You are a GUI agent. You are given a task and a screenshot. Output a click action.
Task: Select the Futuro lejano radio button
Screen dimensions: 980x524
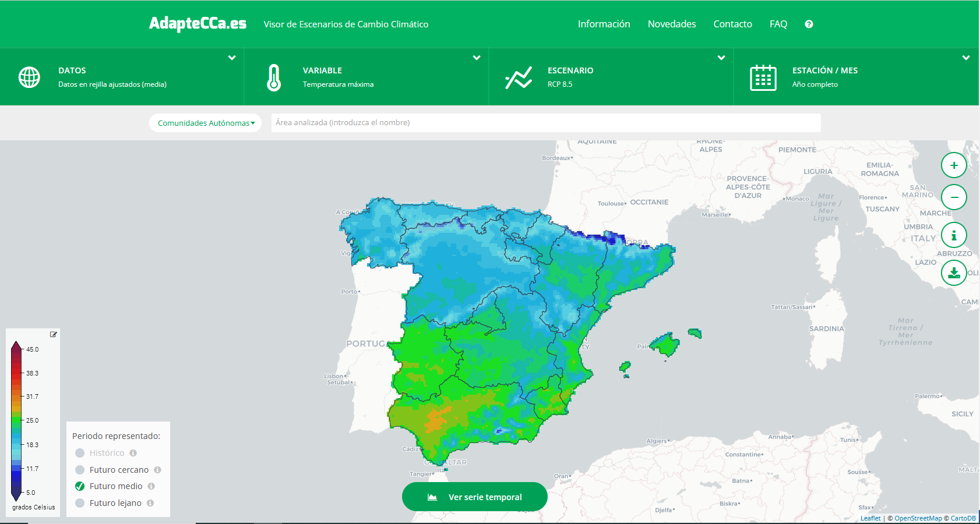[x=80, y=503]
